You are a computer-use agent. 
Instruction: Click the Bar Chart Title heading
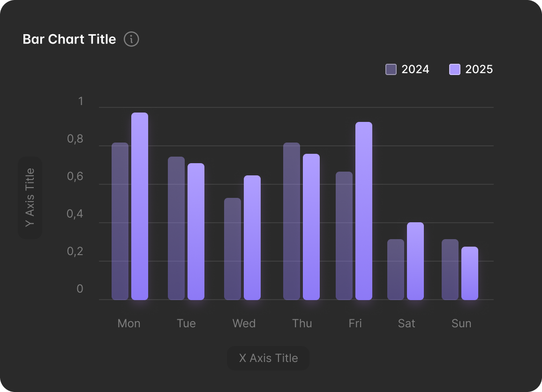pyautogui.click(x=69, y=39)
